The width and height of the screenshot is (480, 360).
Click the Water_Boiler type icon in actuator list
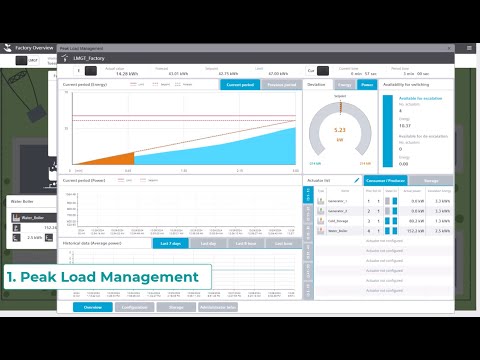321,231
